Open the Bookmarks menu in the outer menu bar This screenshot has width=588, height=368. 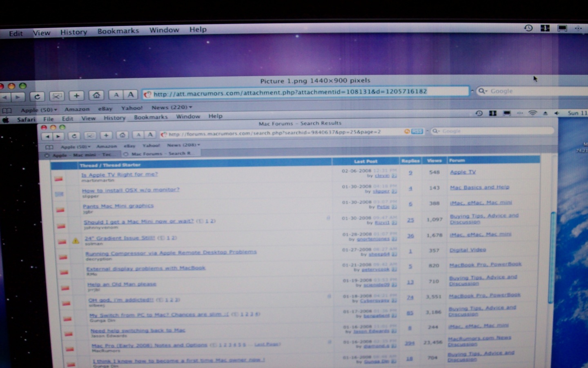pos(118,31)
